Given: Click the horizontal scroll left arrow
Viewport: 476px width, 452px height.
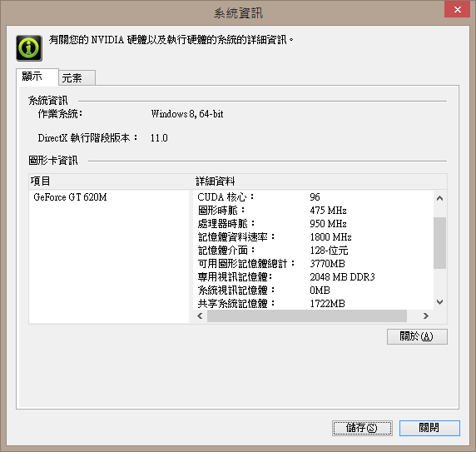Looking at the screenshot, I should point(200,316).
